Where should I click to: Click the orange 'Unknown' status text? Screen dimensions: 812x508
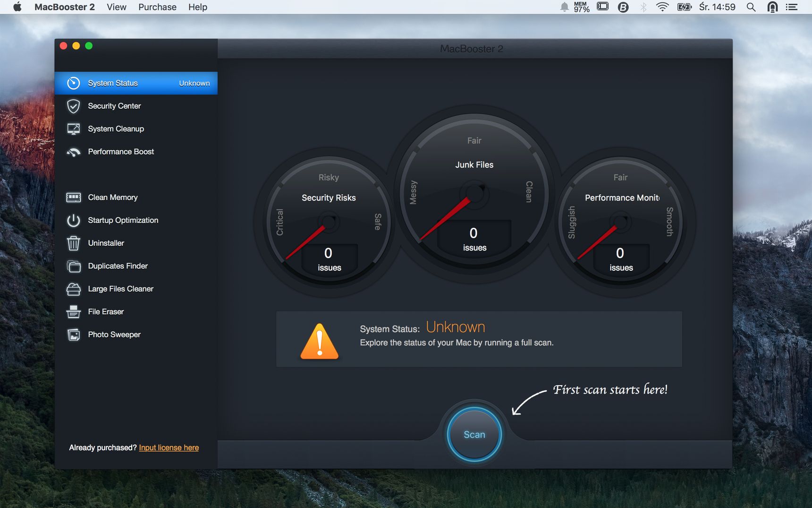[x=456, y=327]
